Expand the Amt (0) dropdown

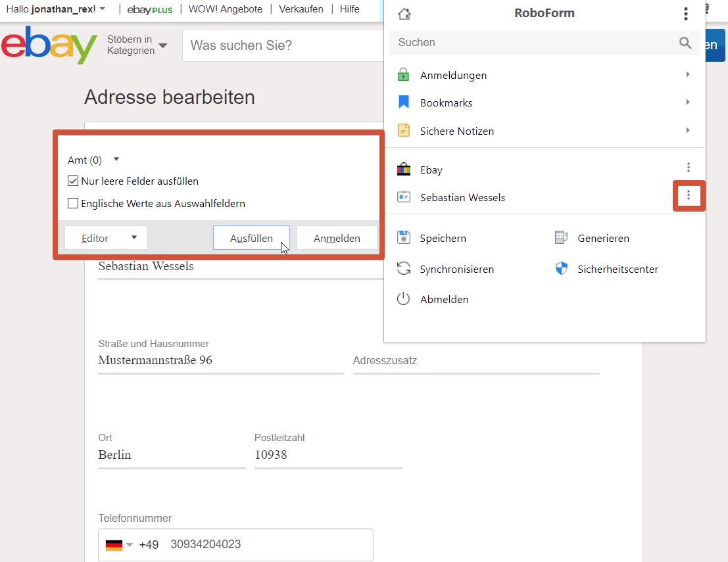coord(116,160)
